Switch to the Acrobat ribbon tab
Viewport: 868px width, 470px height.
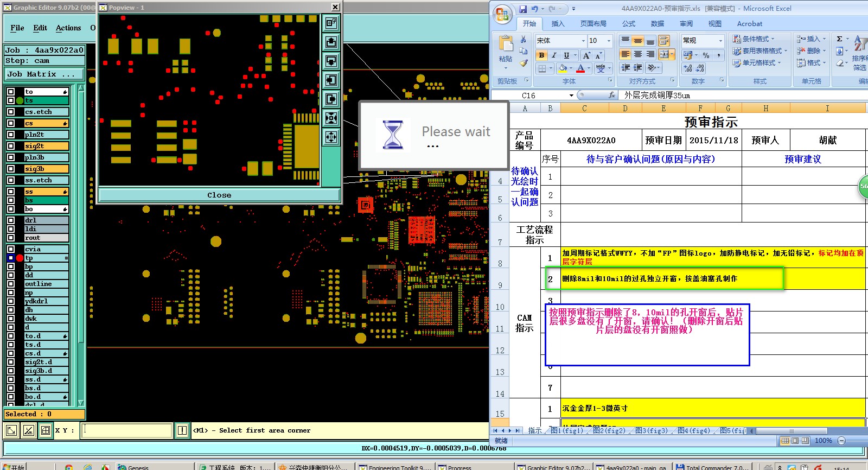[x=750, y=24]
